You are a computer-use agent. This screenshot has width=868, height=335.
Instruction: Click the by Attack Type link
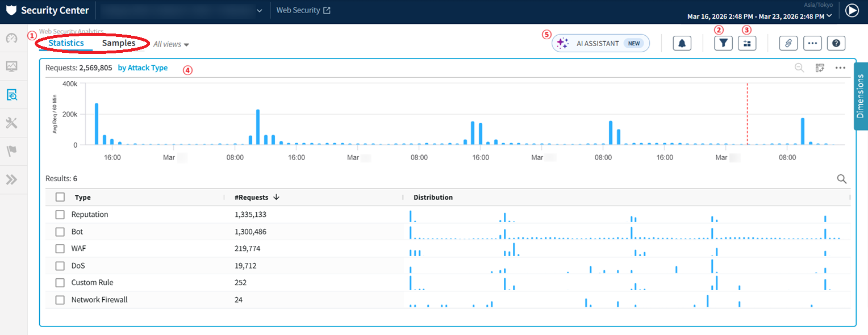[143, 68]
